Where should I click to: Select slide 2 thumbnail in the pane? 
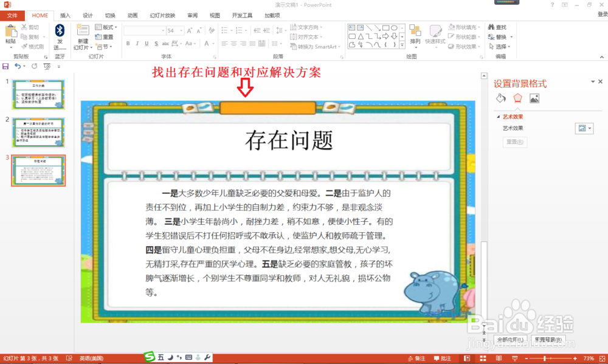(38, 132)
